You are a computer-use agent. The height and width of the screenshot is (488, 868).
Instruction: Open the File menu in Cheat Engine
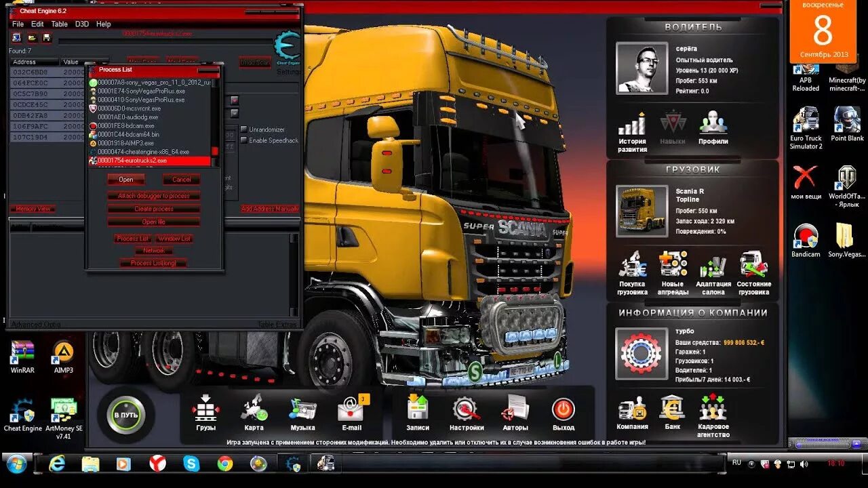point(18,24)
